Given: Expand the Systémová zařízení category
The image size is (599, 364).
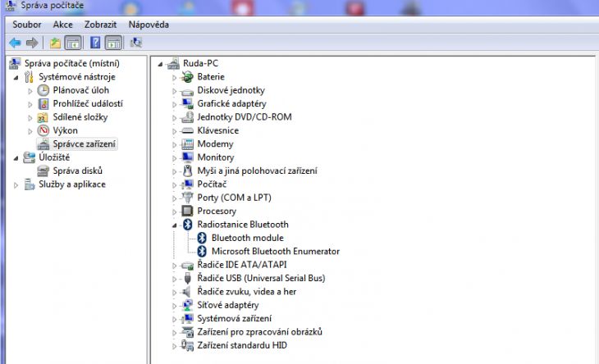Looking at the screenshot, I should (174, 320).
